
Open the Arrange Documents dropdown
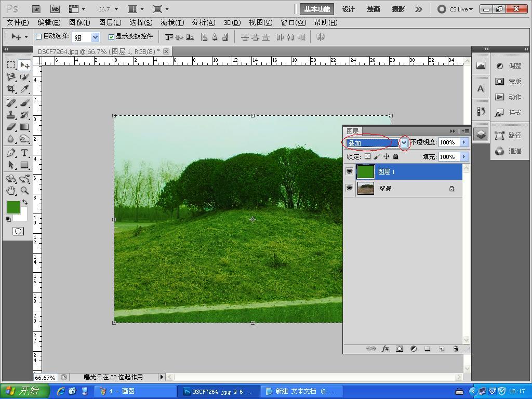[136, 9]
